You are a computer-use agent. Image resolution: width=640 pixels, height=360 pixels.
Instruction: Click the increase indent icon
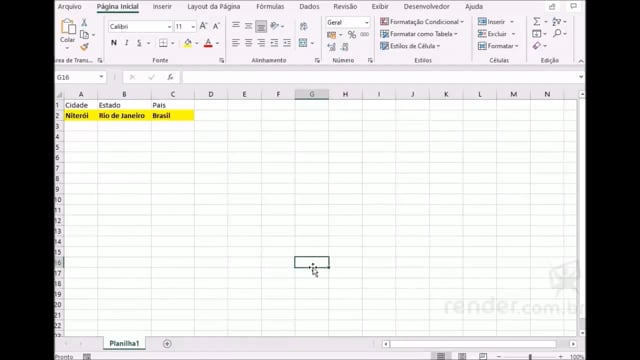287,43
